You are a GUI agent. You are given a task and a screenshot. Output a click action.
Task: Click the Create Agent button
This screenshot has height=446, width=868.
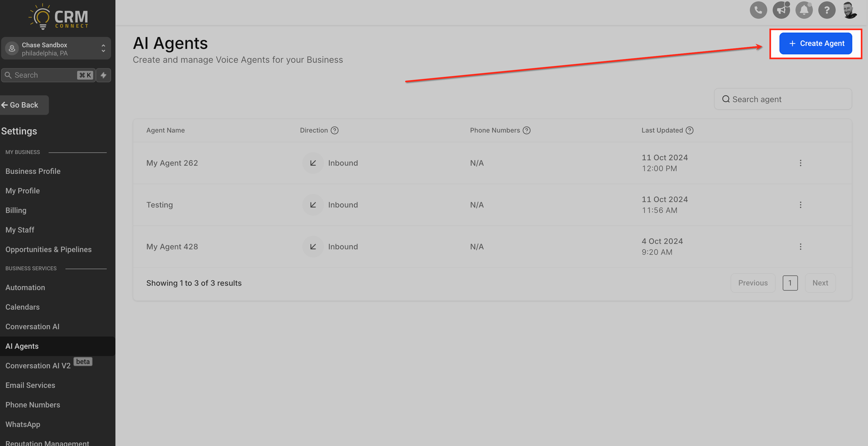(x=815, y=43)
